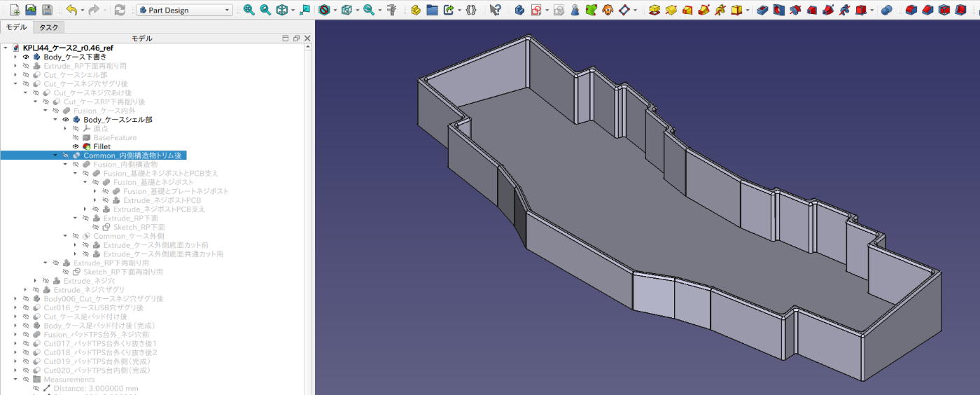
Task: Switch to the モデル tab
Action: tap(16, 27)
